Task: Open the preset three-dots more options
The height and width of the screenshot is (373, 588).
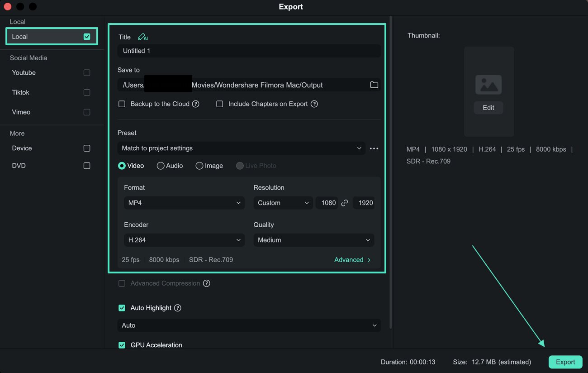Action: point(374,148)
